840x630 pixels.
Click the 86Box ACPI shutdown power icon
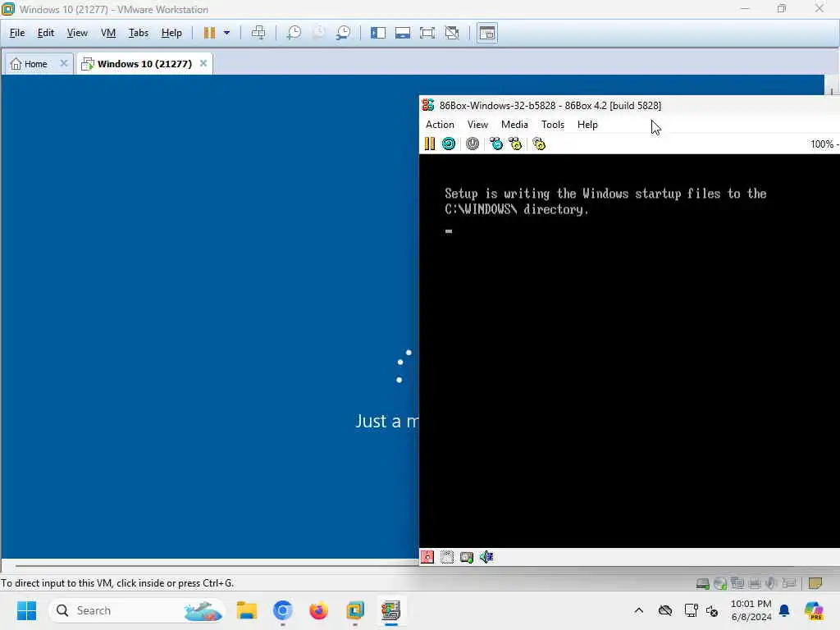pyautogui.click(x=472, y=144)
